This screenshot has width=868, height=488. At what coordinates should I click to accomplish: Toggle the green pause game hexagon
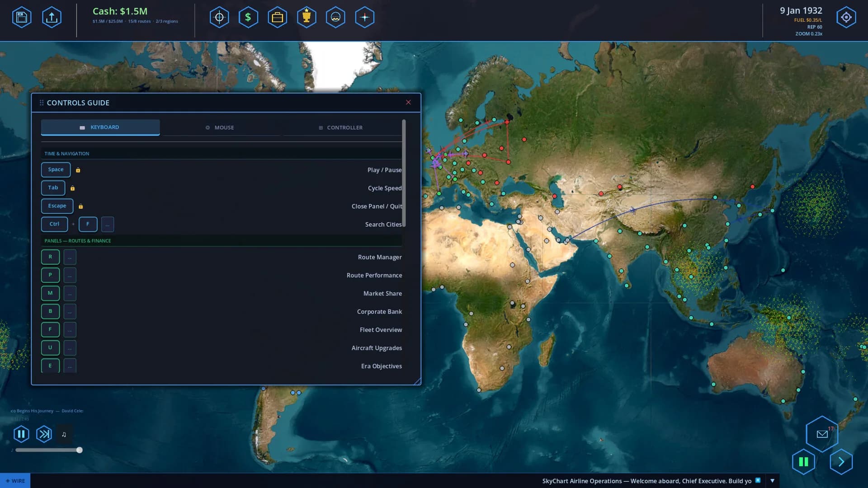coord(803,462)
